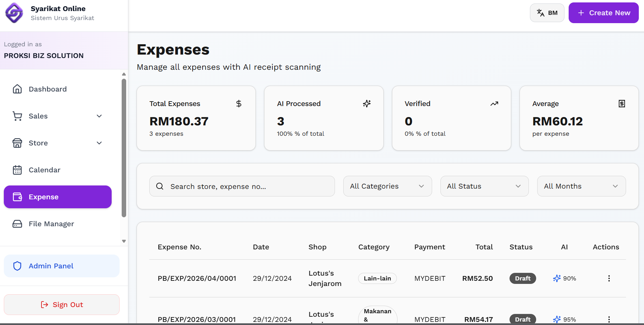Click the Payment column header
644x325 pixels.
pyautogui.click(x=430, y=247)
